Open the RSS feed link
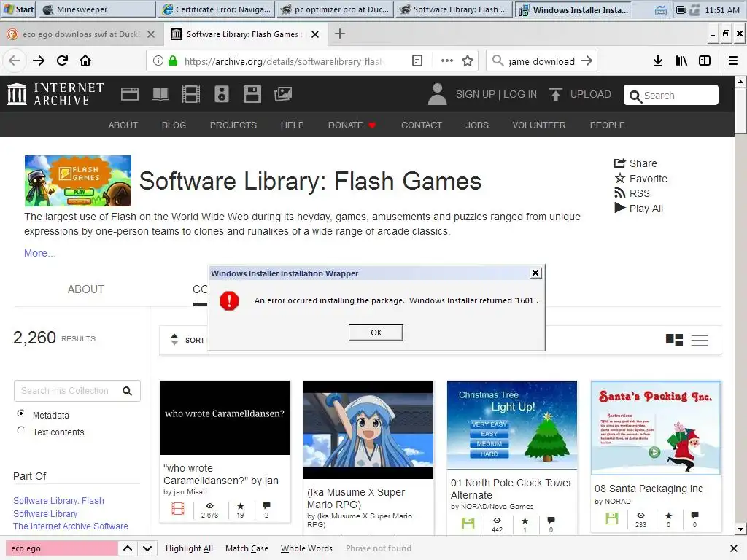747x560 pixels. click(632, 193)
